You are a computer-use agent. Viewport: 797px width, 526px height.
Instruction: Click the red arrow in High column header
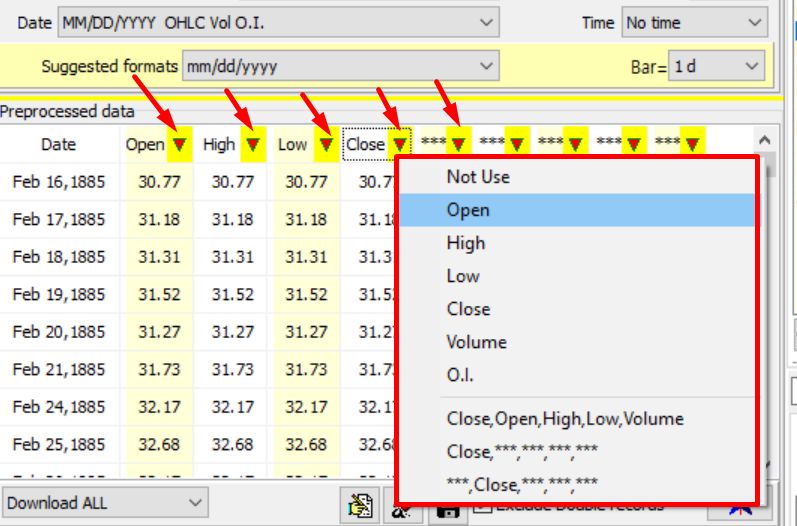pos(253,144)
